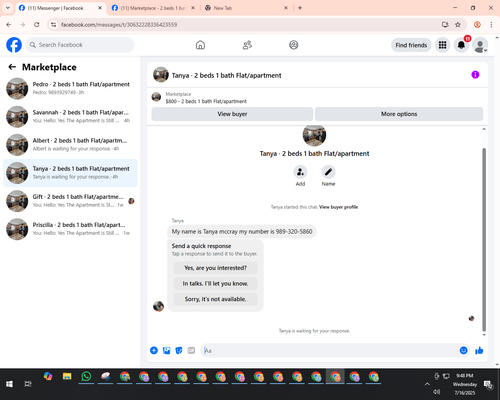Screen dimensions: 500x400
Task: Click the message text input field
Action: click(x=330, y=350)
